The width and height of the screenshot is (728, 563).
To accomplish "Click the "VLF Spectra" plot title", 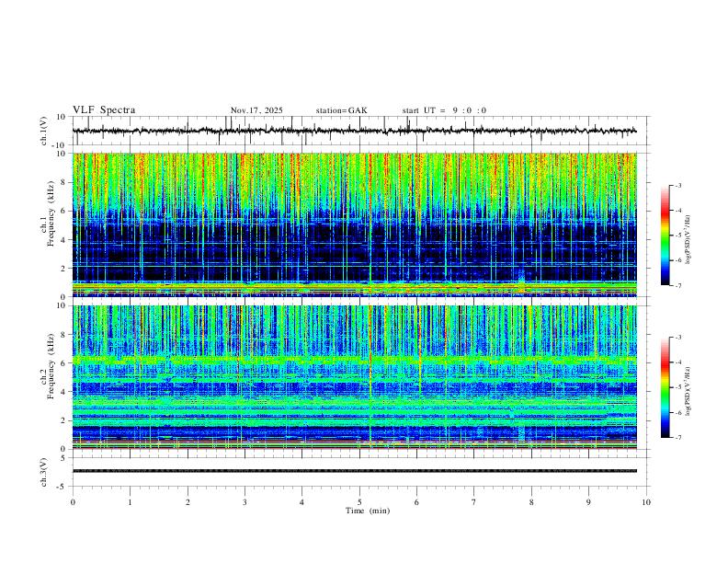I will point(104,110).
